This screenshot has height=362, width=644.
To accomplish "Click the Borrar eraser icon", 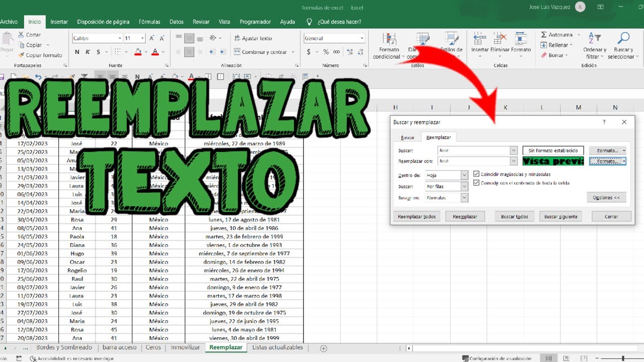I will tap(544, 55).
